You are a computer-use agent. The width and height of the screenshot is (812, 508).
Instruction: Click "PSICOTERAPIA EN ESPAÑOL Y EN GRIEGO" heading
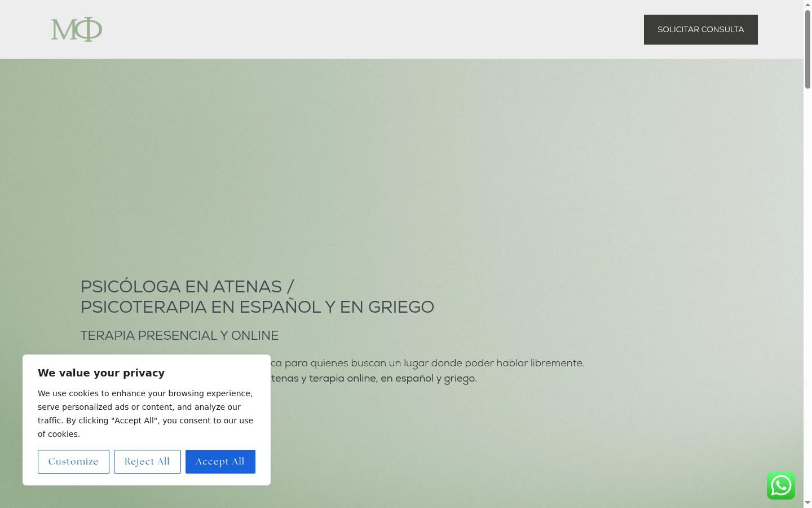257,307
